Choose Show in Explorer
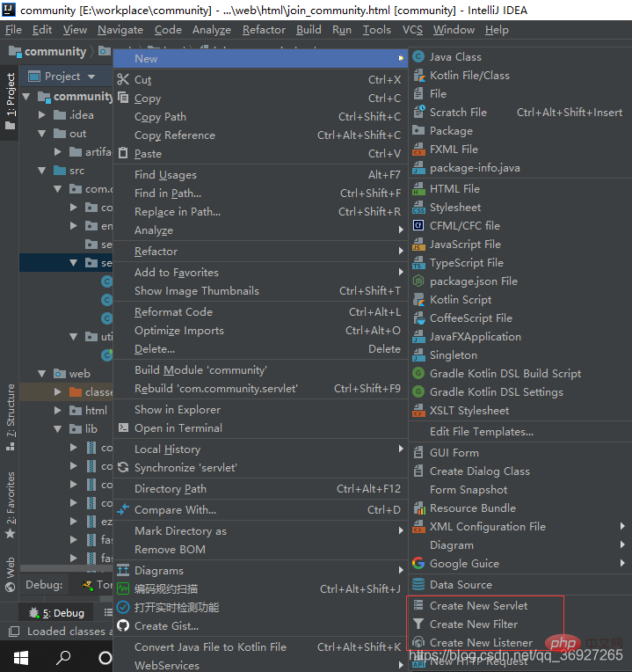The image size is (632, 672). (x=260, y=410)
